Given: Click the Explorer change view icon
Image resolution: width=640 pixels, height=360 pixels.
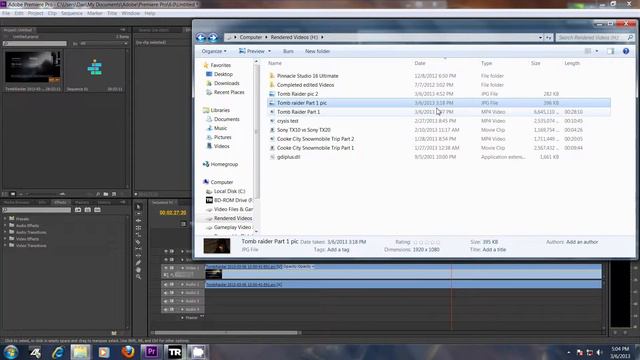Looking at the screenshot, I should (x=588, y=51).
